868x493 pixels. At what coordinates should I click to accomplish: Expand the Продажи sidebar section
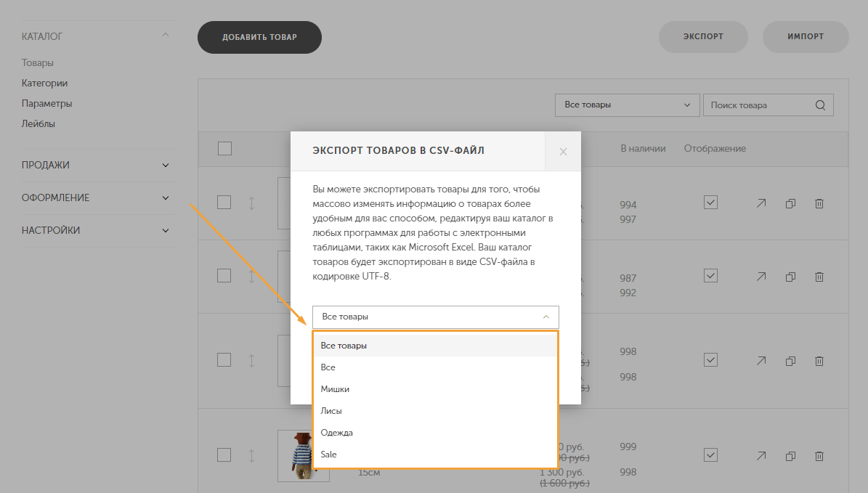pos(166,165)
